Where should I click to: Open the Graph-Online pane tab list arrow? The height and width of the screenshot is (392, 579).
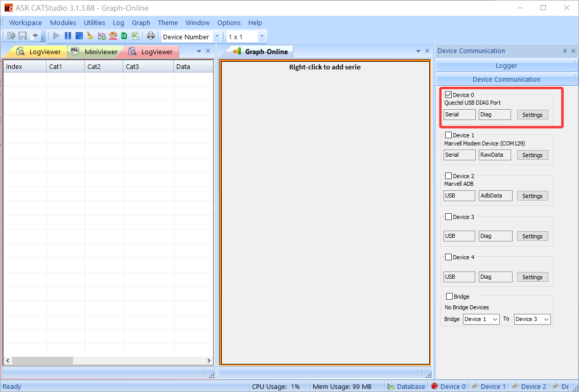tap(419, 51)
